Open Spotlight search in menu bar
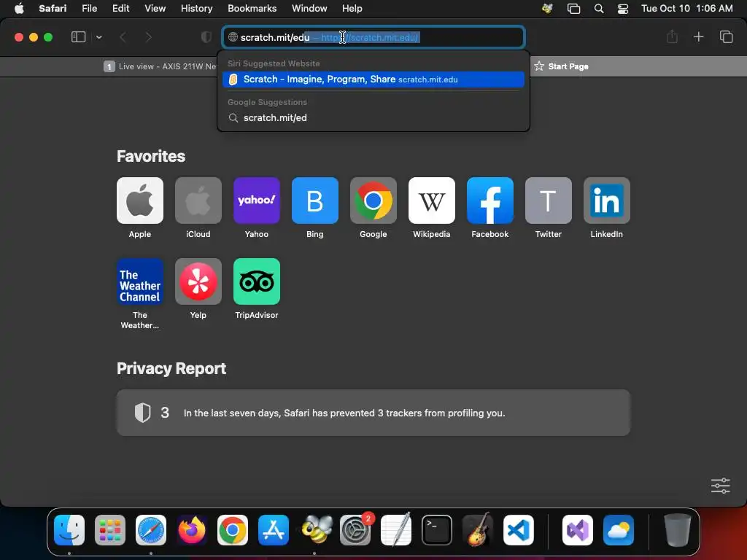This screenshot has width=747, height=560. tap(599, 9)
